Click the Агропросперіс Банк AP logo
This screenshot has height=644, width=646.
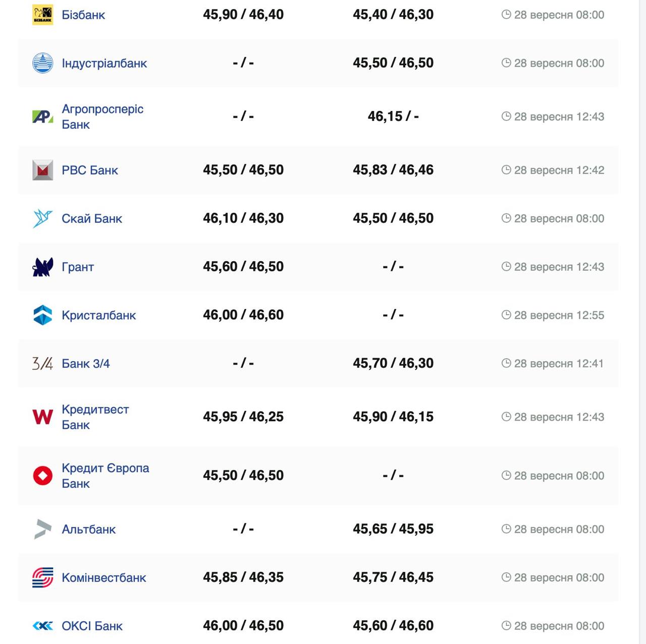[x=42, y=116]
